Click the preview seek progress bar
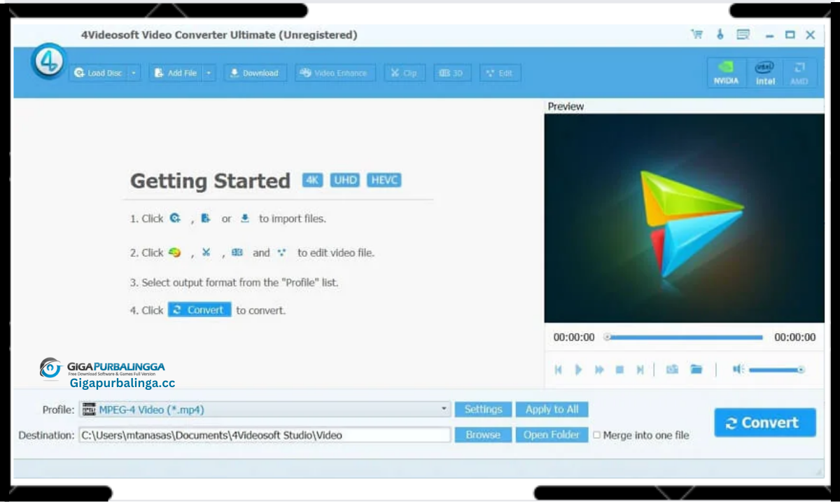Image resolution: width=840 pixels, height=504 pixels. coord(684,337)
